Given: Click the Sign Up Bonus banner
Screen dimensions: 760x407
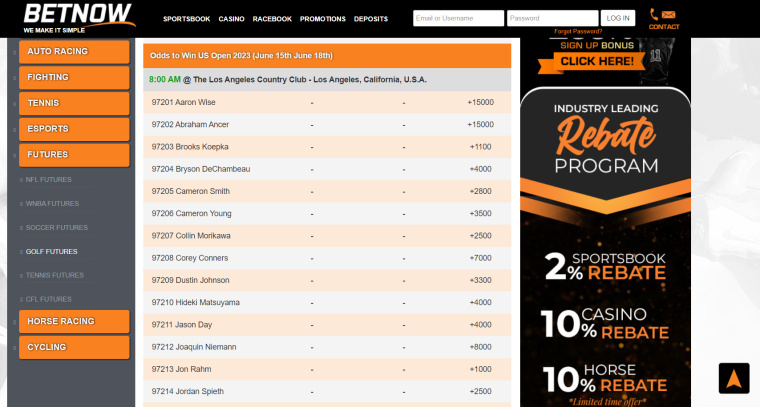Looking at the screenshot, I should click(596, 53).
